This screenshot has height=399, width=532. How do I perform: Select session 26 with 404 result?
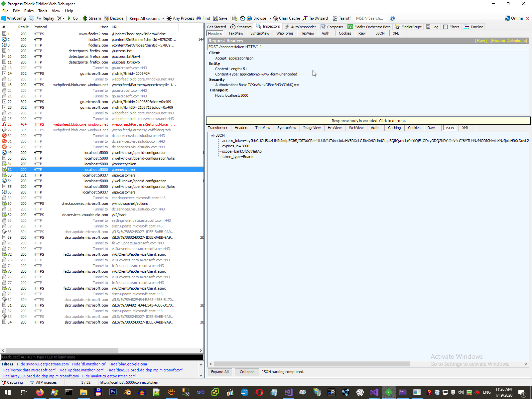(x=102, y=124)
